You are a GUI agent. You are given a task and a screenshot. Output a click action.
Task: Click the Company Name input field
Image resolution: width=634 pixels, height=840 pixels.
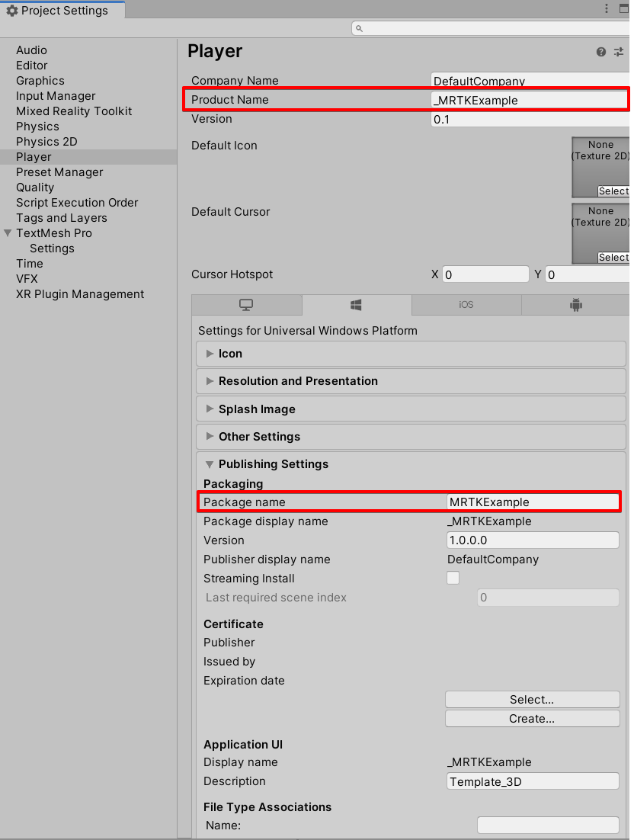tap(530, 80)
